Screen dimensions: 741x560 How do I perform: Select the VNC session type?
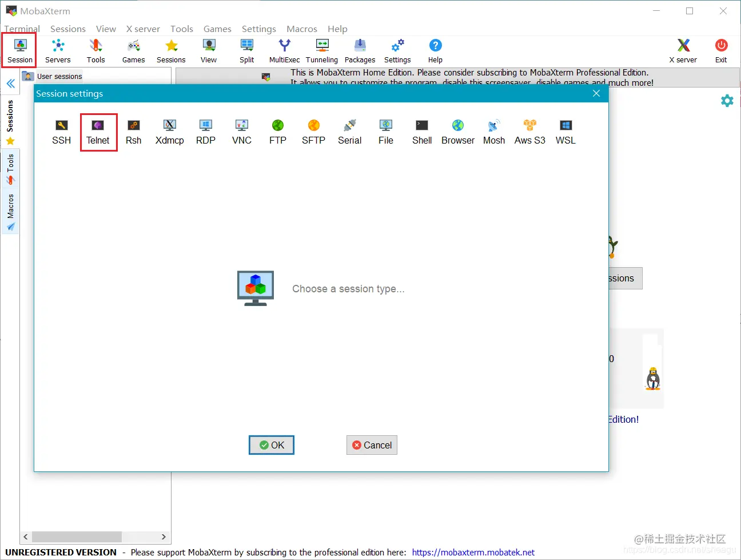pyautogui.click(x=242, y=133)
